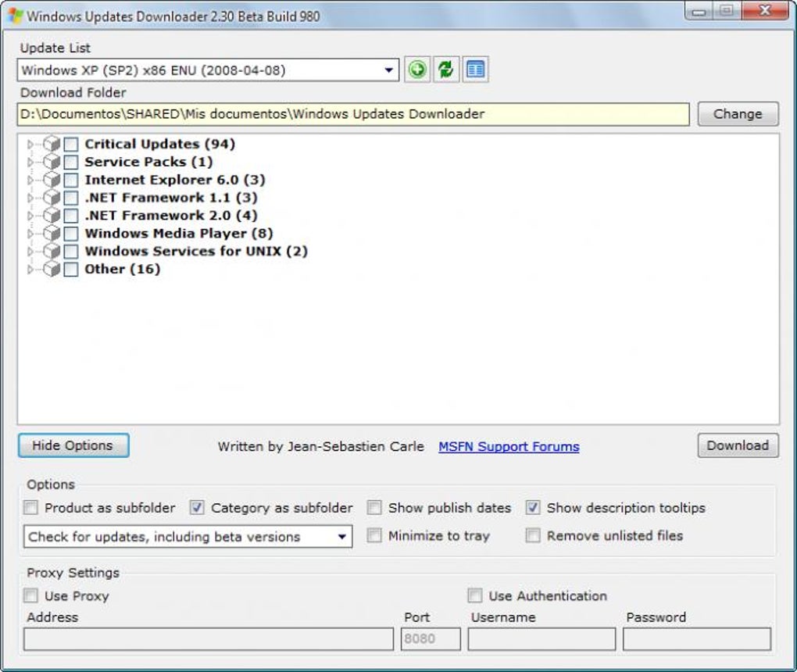Select the Windows Media Player (8) label

tap(179, 234)
